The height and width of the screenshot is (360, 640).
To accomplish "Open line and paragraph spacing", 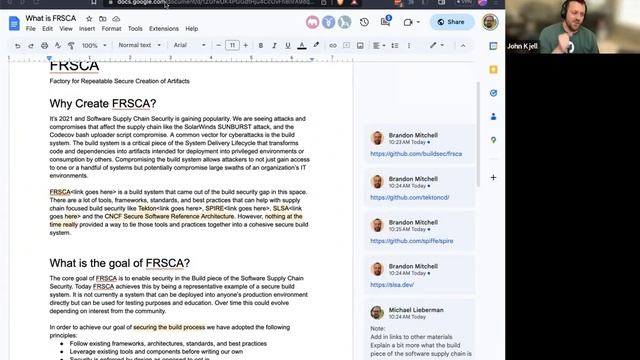I will pyautogui.click(x=395, y=45).
